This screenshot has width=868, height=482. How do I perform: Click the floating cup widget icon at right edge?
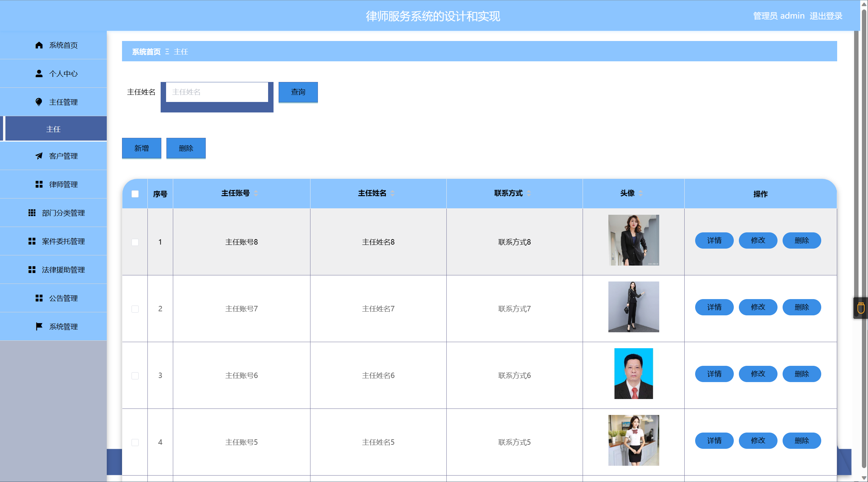(861, 308)
